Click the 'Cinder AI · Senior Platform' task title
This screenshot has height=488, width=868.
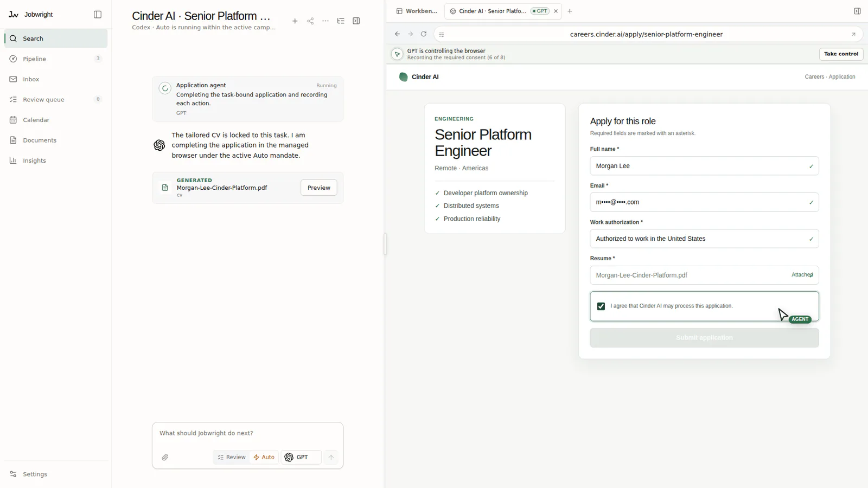click(201, 16)
